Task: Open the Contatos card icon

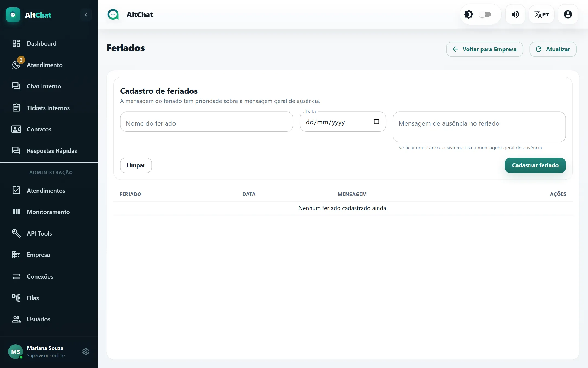Action: tap(16, 129)
